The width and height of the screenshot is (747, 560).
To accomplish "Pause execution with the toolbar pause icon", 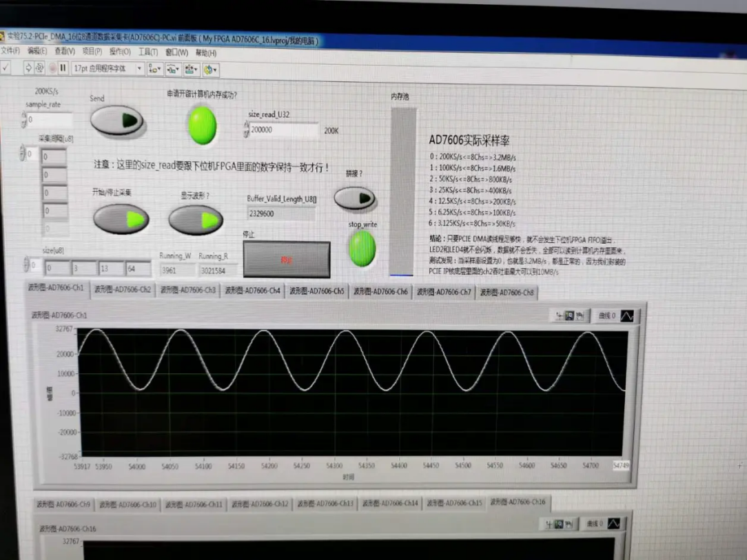I will click(63, 68).
